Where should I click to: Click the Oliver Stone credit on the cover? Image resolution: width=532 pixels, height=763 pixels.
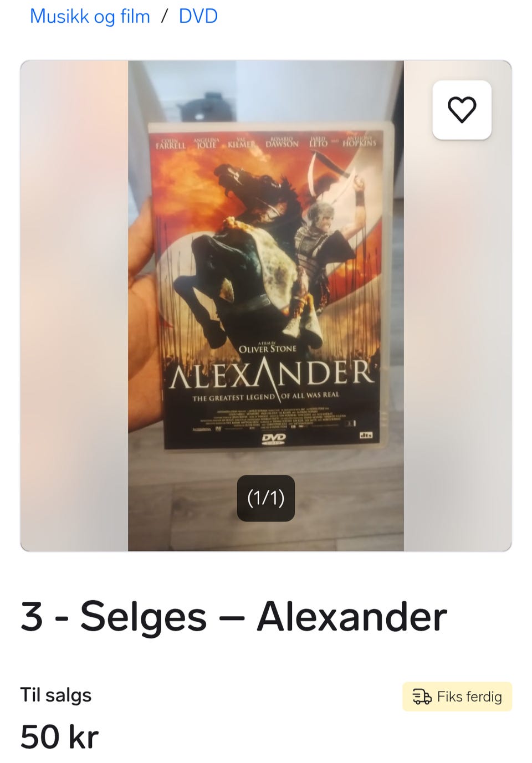[x=267, y=349]
